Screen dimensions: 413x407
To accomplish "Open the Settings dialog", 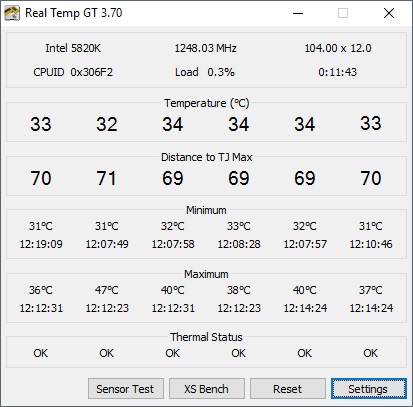I will point(369,388).
